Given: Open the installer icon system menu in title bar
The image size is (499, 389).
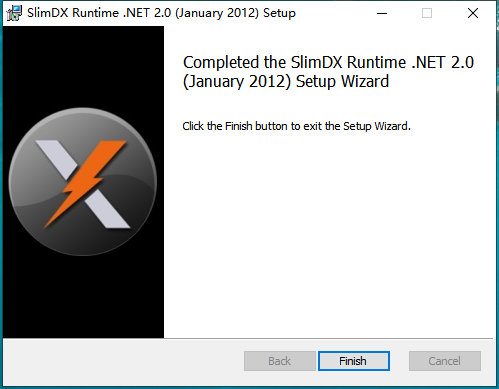Looking at the screenshot, I should coord(14,13).
